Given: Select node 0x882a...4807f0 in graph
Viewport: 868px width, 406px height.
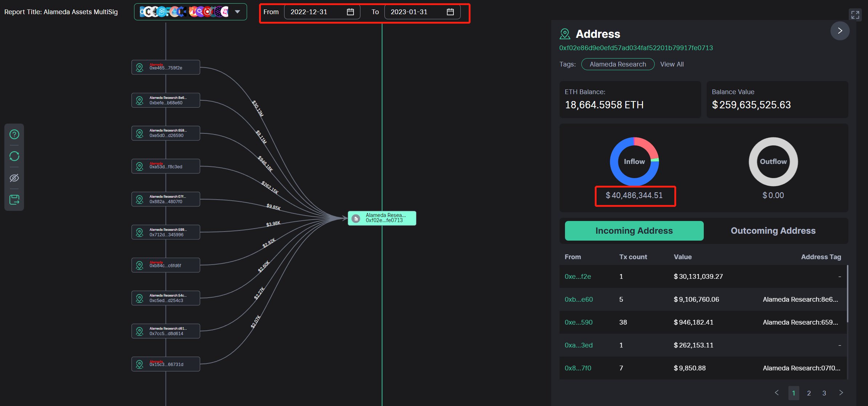Looking at the screenshot, I should tap(166, 199).
